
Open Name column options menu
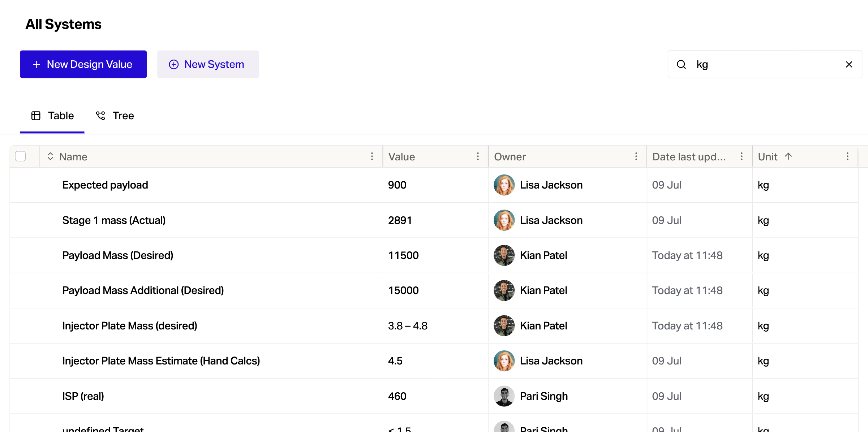(x=372, y=156)
